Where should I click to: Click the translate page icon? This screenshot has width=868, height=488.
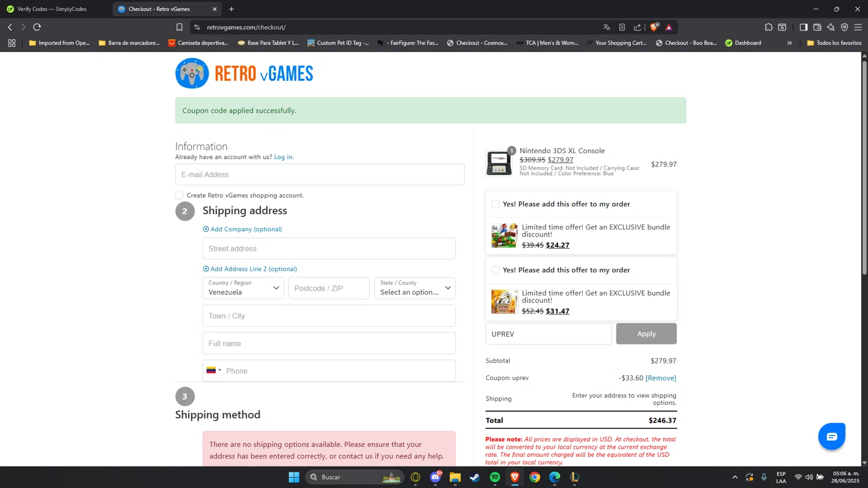(606, 27)
